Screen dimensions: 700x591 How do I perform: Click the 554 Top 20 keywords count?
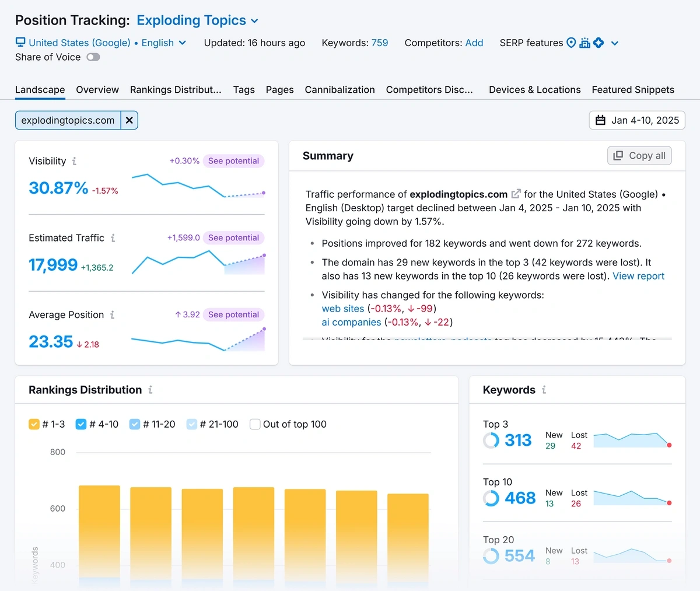pyautogui.click(x=520, y=555)
